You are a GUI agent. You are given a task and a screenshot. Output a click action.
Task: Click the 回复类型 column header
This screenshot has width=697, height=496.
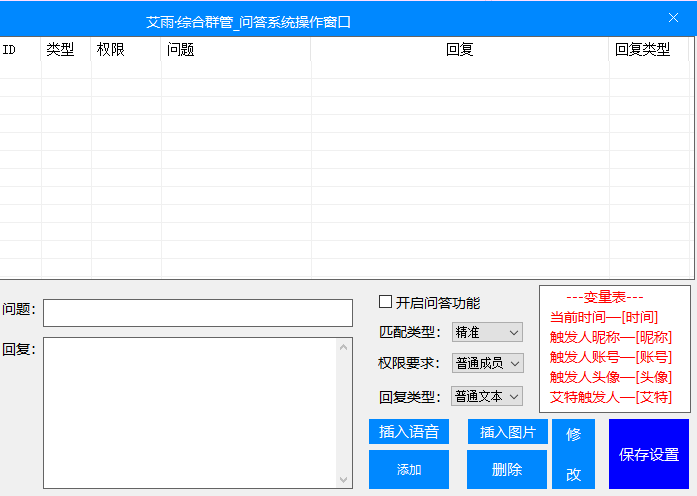[x=648, y=50]
